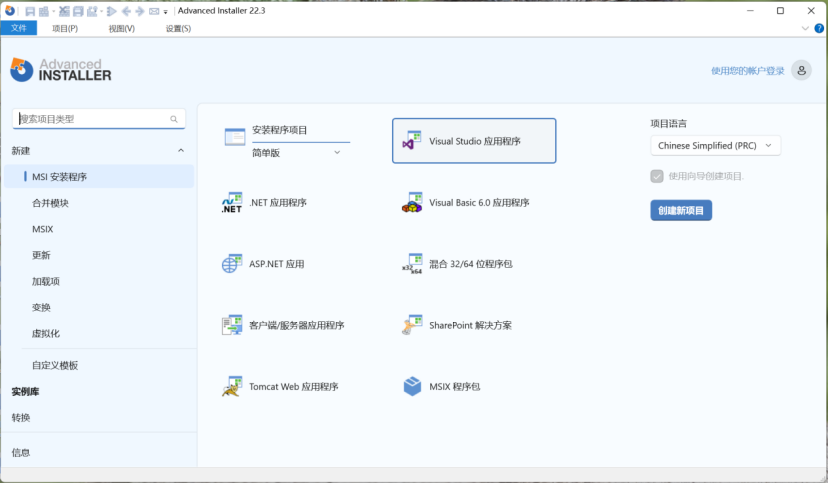Click the Run (play) icon in quick access toolbar
Image resolution: width=828 pixels, height=483 pixels.
pyautogui.click(x=111, y=11)
